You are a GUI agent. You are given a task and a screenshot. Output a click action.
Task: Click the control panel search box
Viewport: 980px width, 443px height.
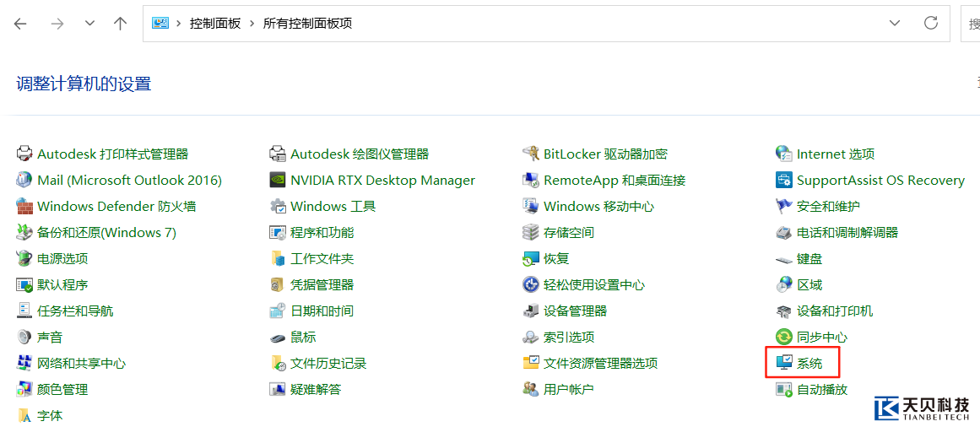[971, 24]
